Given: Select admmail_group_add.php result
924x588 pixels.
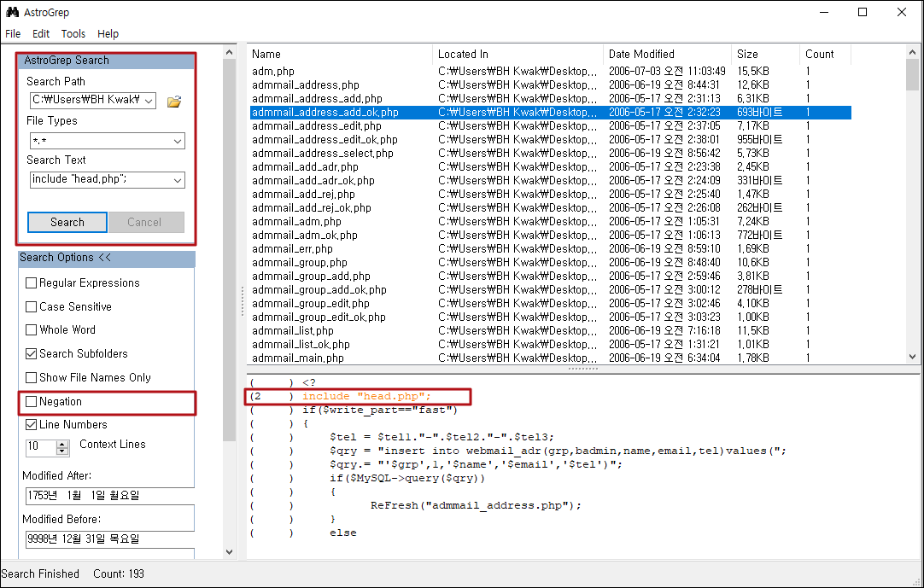Looking at the screenshot, I should (x=551, y=276).
